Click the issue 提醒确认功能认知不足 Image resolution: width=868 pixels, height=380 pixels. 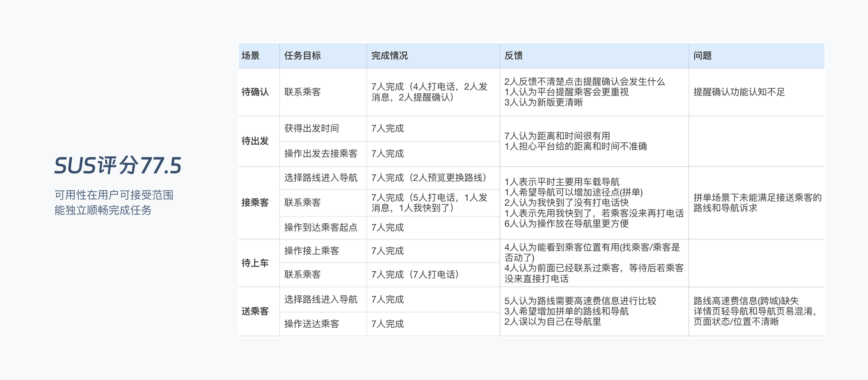point(739,92)
